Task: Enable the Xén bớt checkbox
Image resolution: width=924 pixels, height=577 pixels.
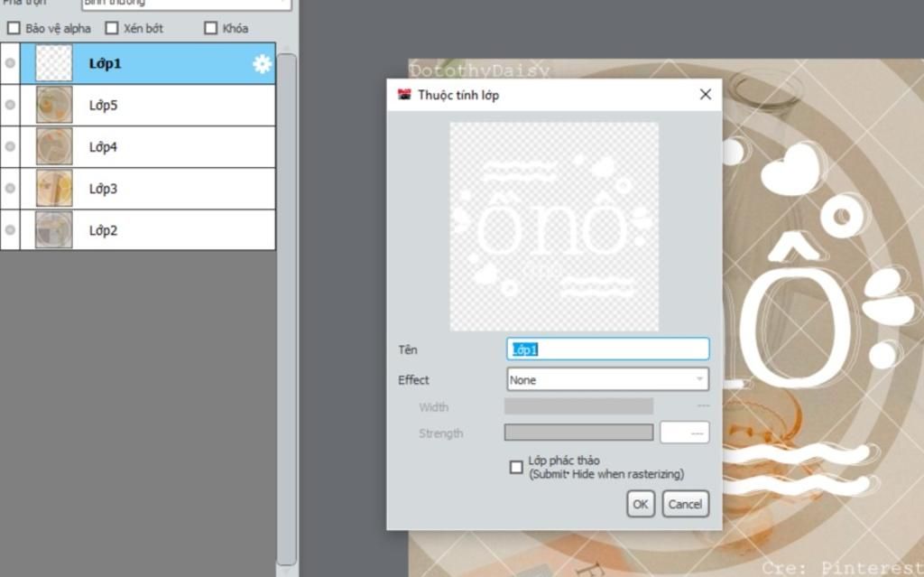Action: coord(111,28)
